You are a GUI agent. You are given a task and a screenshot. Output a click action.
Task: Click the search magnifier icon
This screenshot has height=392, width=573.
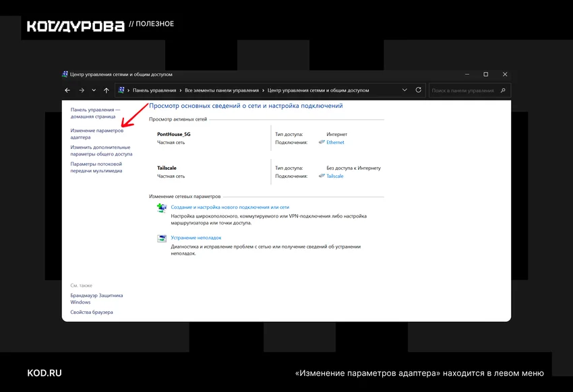point(503,90)
